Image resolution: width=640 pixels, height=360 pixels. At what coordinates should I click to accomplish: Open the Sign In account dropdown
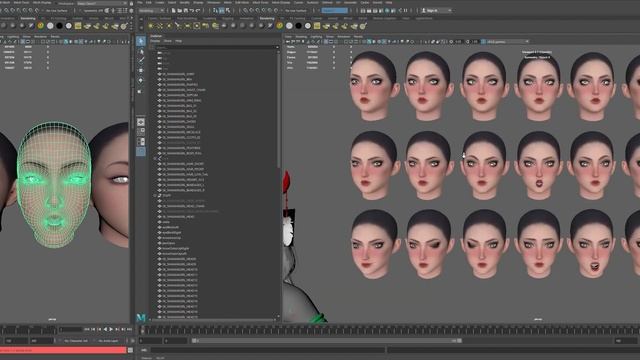436,11
